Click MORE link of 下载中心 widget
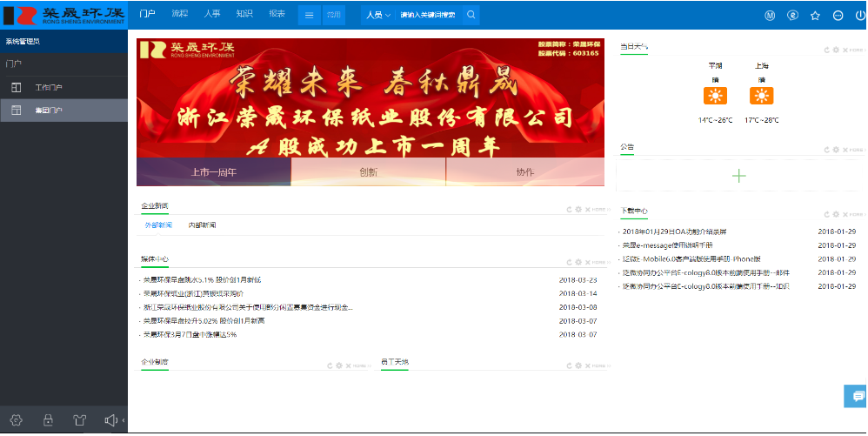Viewport: 868px width, 436px height. pyautogui.click(x=857, y=214)
